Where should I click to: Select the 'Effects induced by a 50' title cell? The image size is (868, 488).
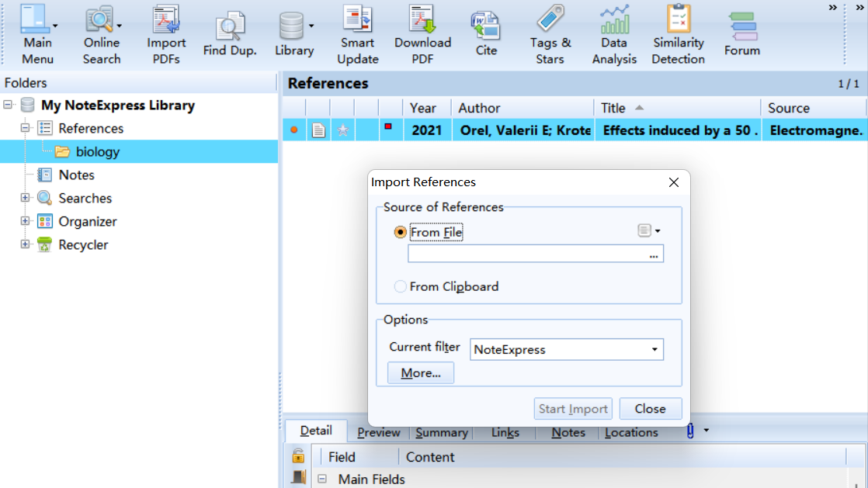click(x=678, y=130)
